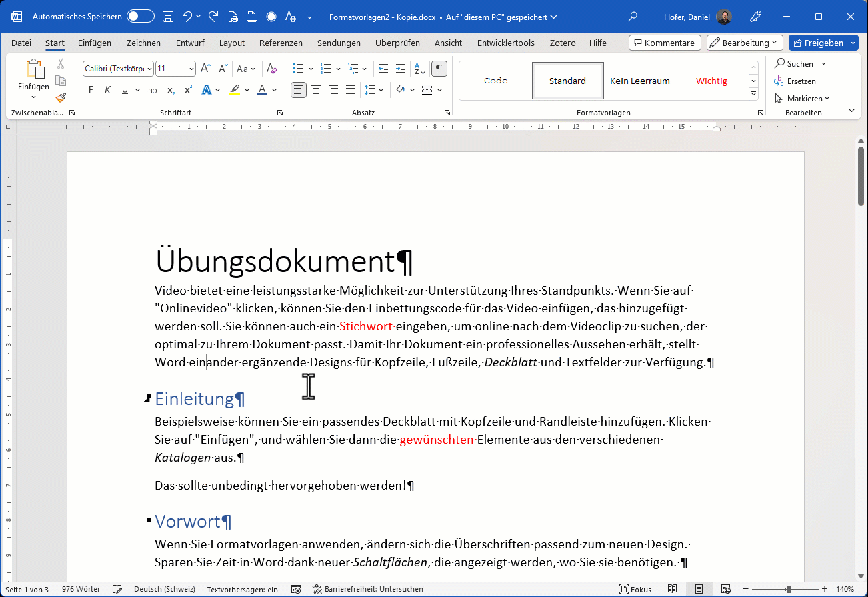Center-align the paragraph
Image resolution: width=868 pixels, height=597 pixels.
316,90
